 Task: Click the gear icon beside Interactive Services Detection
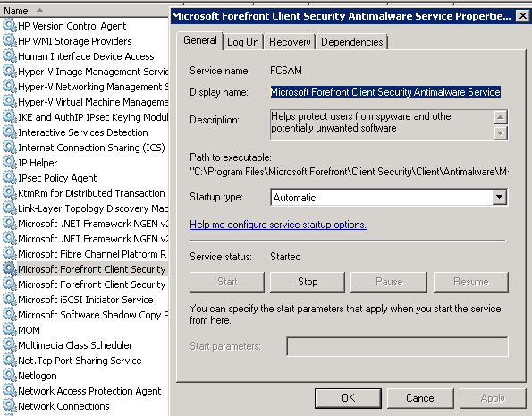[9, 132]
